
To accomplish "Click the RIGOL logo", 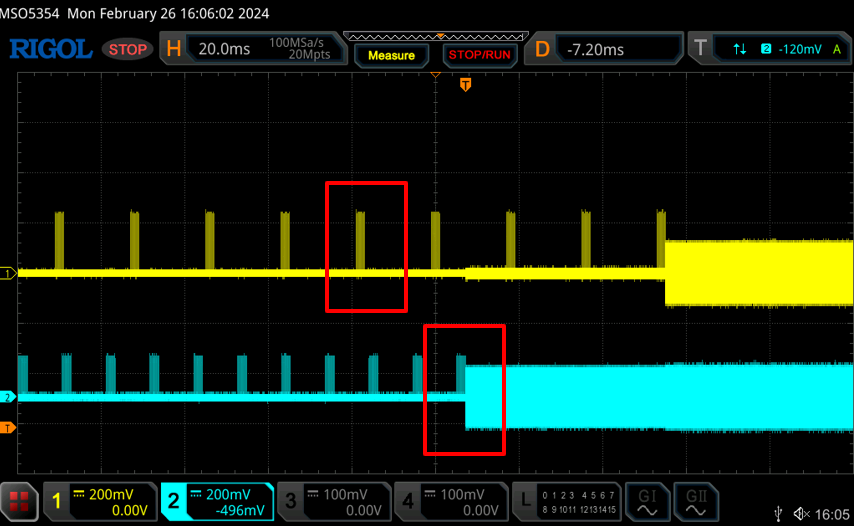I will 51,49.
